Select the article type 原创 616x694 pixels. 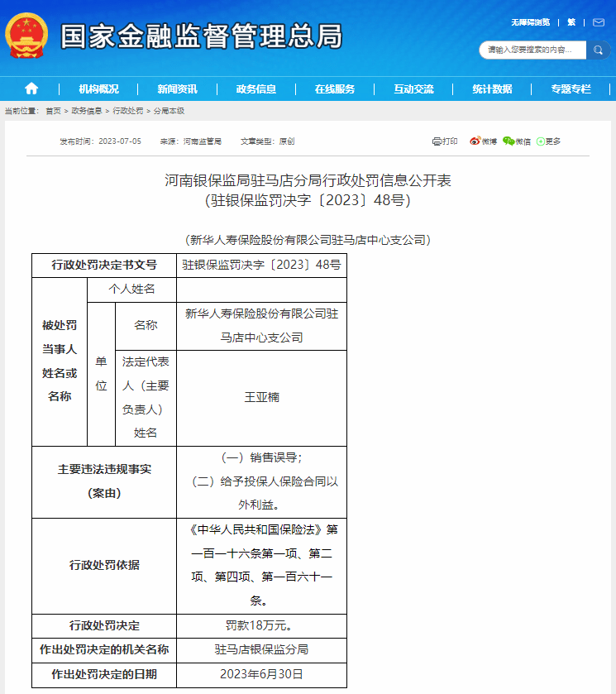pyautogui.click(x=287, y=141)
